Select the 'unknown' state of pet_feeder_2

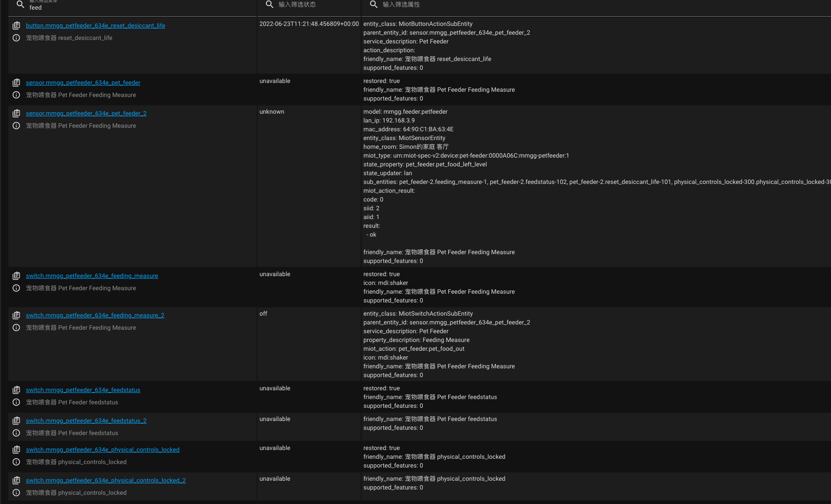[x=272, y=112]
